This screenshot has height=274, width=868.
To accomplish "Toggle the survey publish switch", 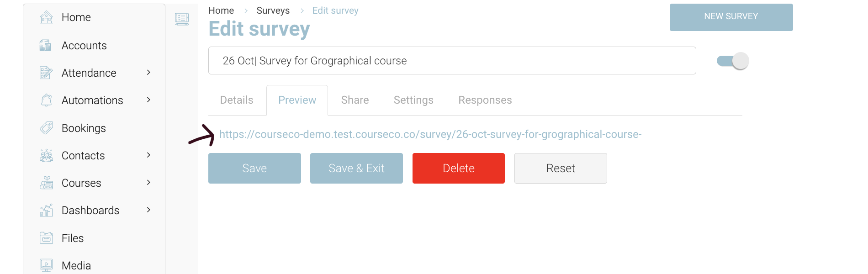I will (x=733, y=61).
